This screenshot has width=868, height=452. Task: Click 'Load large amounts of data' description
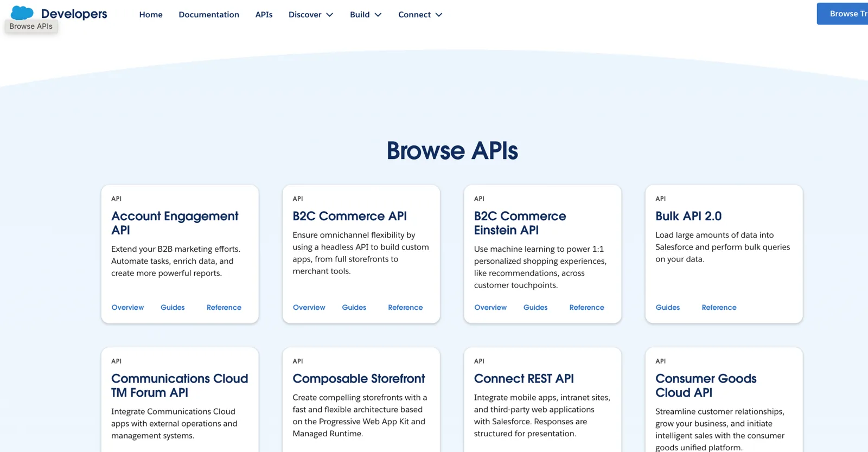click(723, 247)
